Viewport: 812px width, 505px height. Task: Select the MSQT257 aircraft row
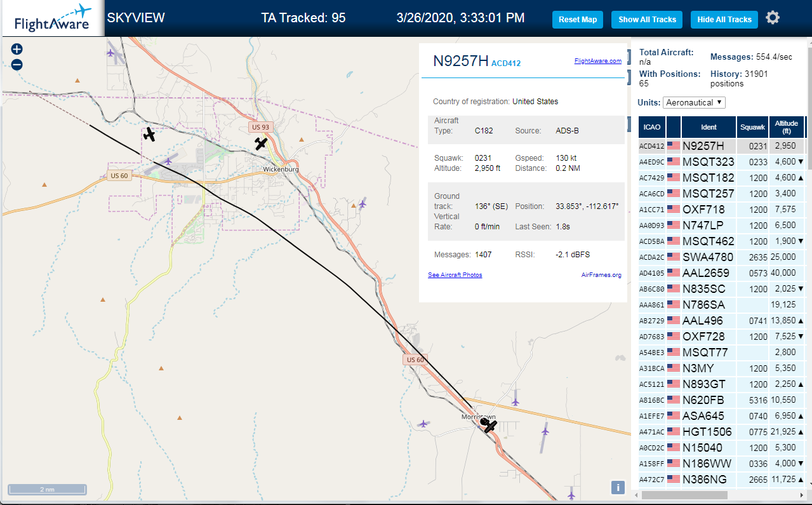point(721,194)
